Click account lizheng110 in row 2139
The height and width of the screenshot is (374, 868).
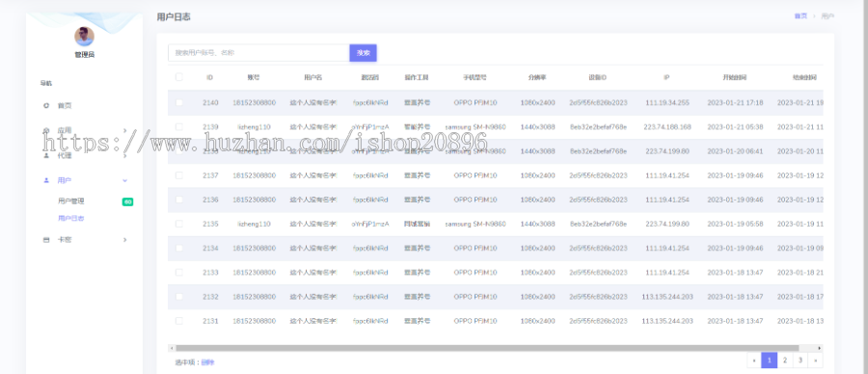(x=254, y=126)
